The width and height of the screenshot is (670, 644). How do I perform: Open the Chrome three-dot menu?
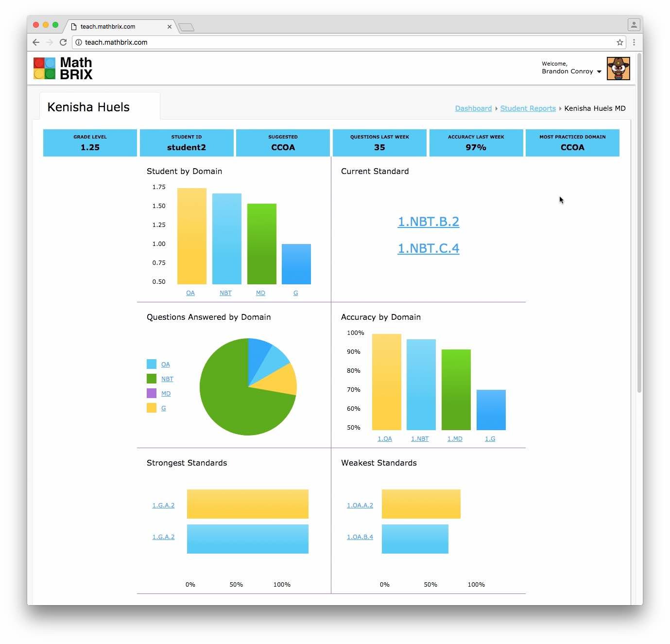pos(634,42)
